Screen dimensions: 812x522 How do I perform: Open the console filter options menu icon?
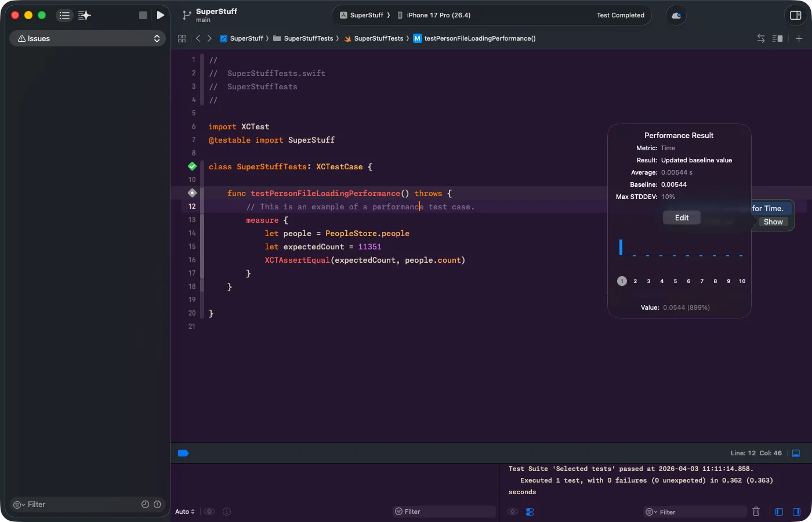pos(652,512)
